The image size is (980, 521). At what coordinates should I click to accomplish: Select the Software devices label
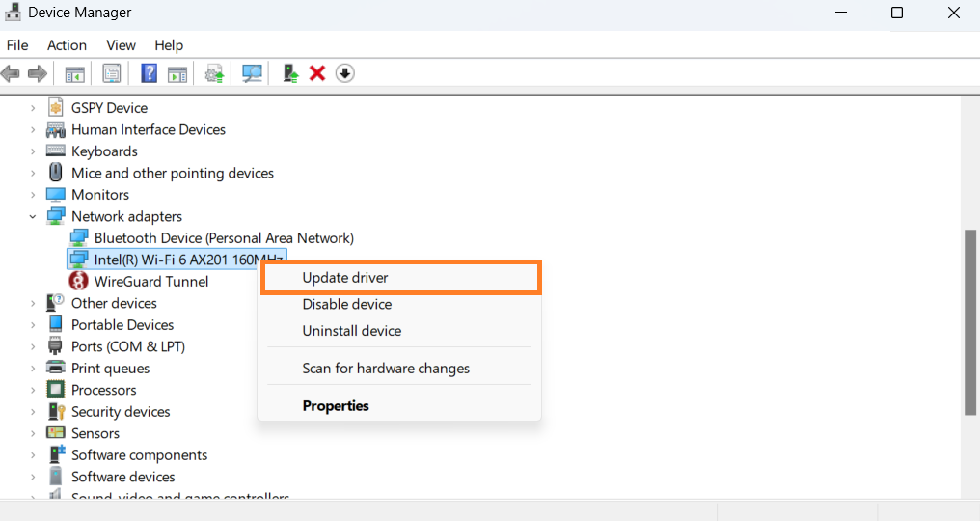pos(123,477)
